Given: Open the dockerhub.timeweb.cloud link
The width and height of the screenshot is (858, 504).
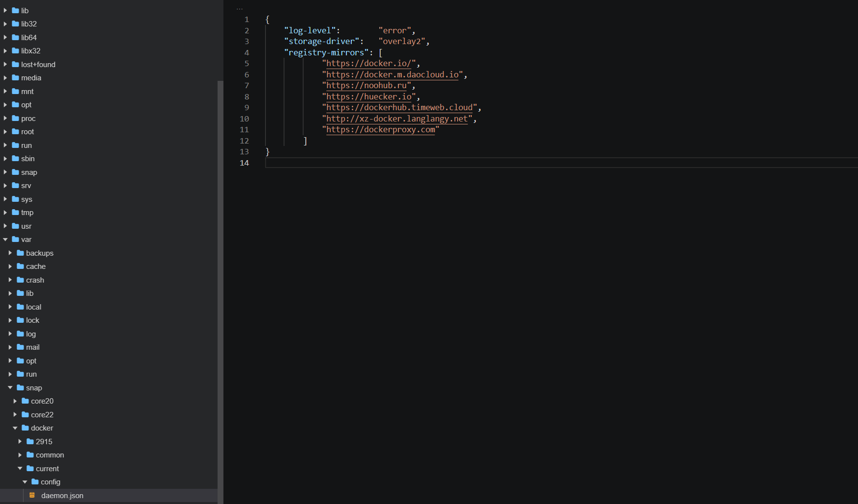Looking at the screenshot, I should [x=399, y=108].
